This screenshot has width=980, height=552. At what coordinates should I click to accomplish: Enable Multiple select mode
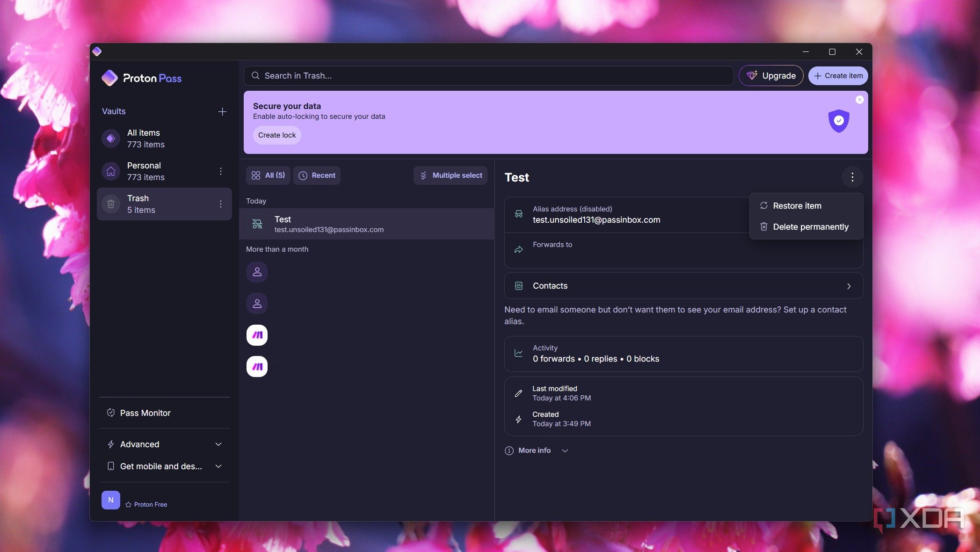[450, 175]
